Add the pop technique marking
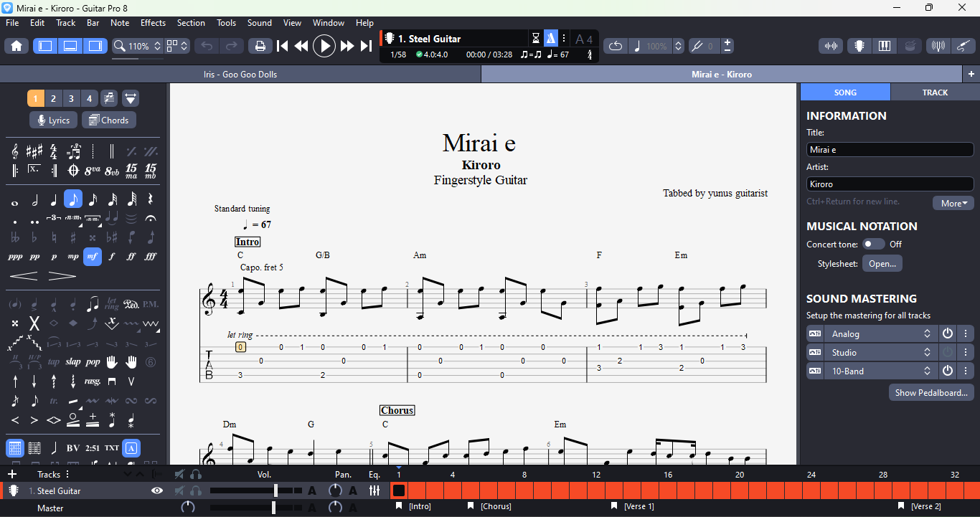The width and height of the screenshot is (980, 517). tap(93, 362)
